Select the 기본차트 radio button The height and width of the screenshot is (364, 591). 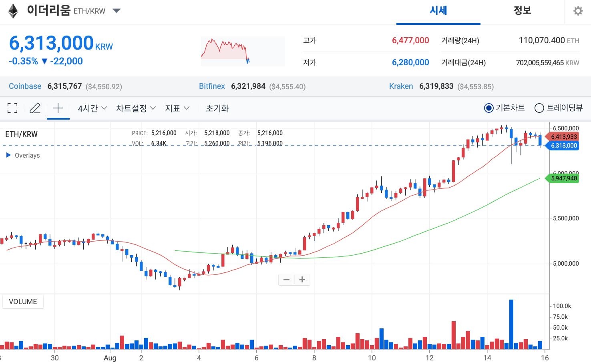tap(488, 108)
